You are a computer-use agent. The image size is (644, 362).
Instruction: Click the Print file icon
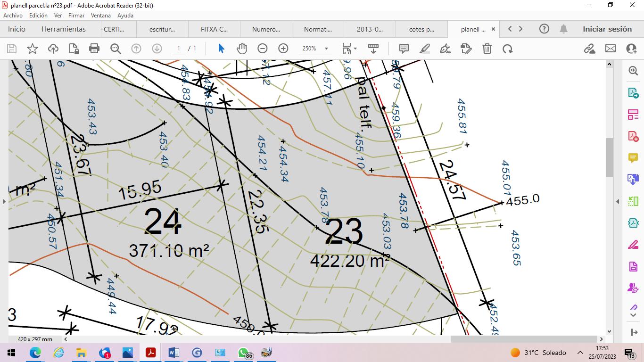pyautogui.click(x=94, y=49)
